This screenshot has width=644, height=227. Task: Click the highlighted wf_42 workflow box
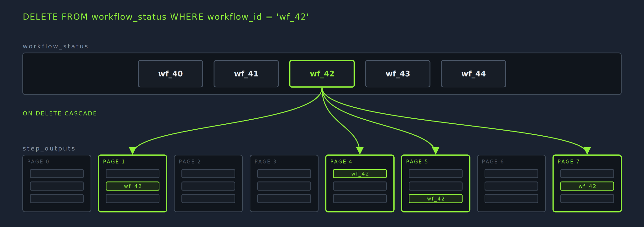(322, 74)
